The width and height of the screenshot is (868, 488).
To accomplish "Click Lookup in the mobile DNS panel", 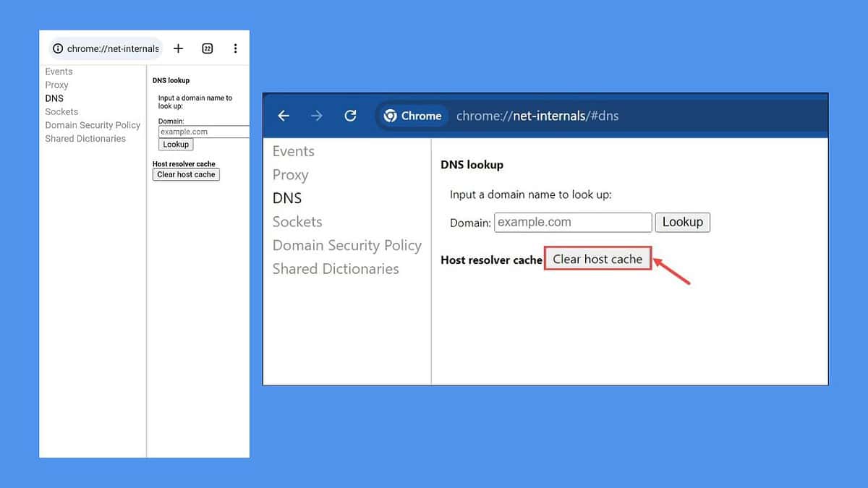I will [x=175, y=144].
